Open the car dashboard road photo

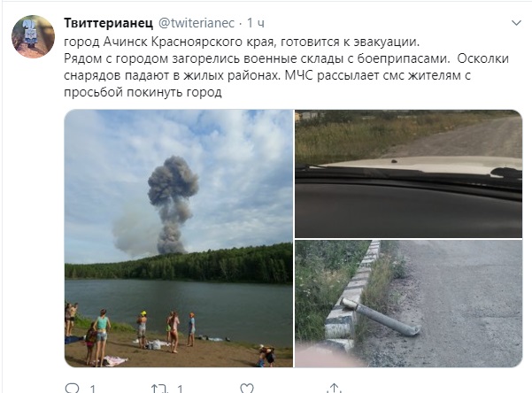[x=408, y=173]
